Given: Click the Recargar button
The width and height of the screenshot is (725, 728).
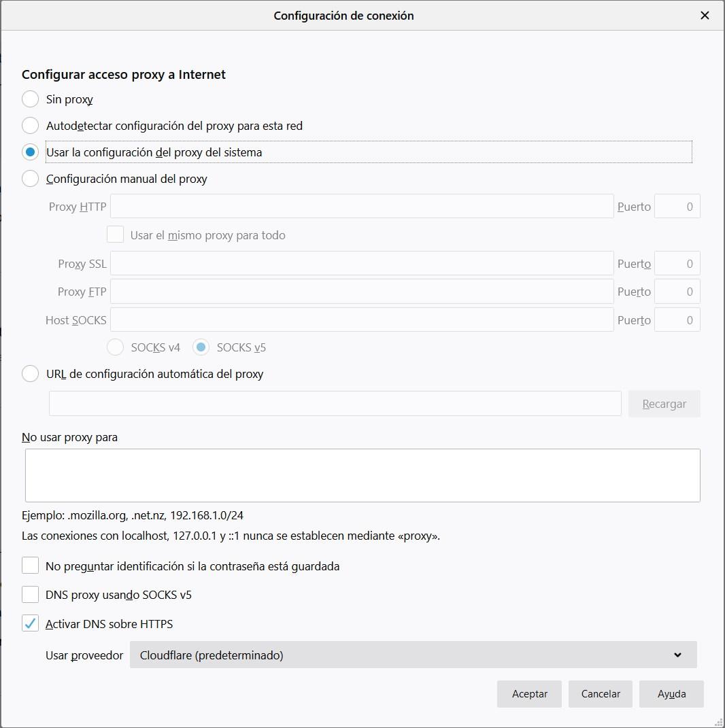Looking at the screenshot, I should pyautogui.click(x=664, y=404).
